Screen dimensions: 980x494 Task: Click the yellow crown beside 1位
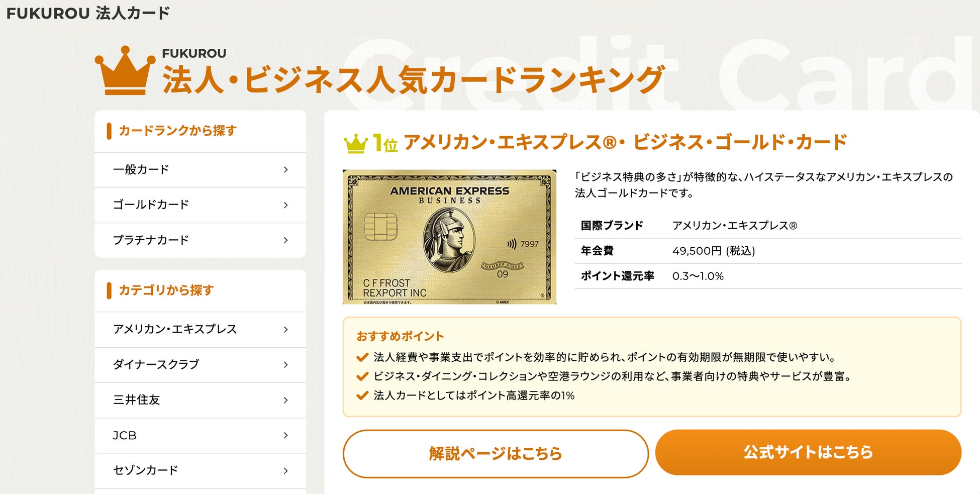pos(356,144)
